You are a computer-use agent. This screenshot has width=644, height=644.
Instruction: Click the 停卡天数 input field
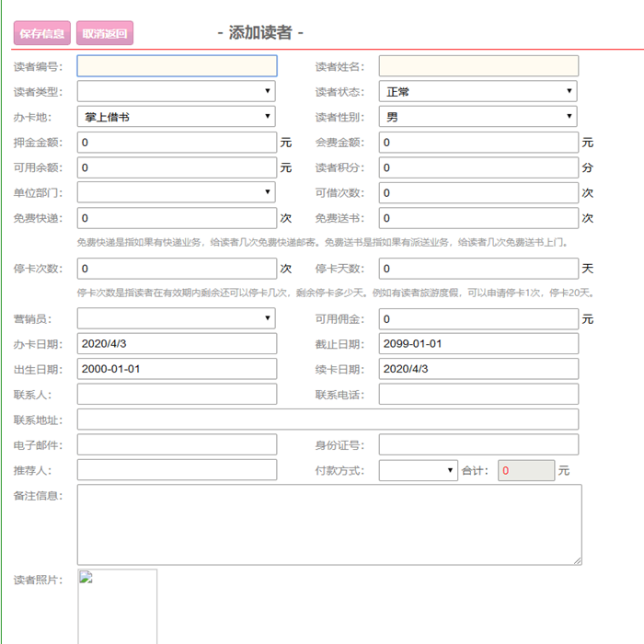[x=478, y=269]
